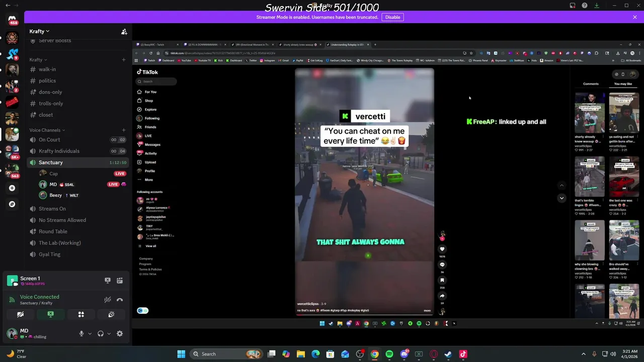Join the On Court voice channel
The height and width of the screenshot is (362, 644).
pos(78,140)
